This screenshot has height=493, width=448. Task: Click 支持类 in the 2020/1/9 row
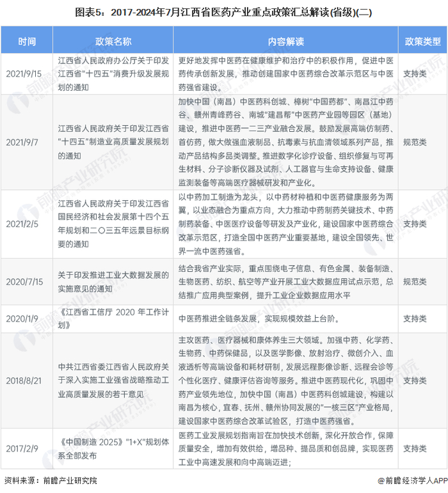(x=415, y=319)
